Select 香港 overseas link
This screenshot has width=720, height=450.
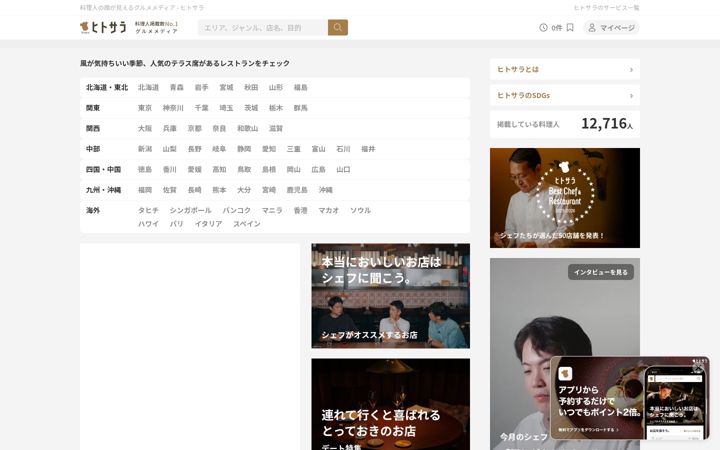point(300,210)
